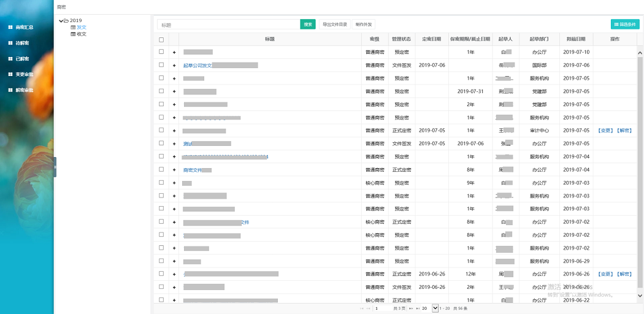Click the grid icon beside 已解密
This screenshot has height=314, width=644.
click(x=10, y=59)
